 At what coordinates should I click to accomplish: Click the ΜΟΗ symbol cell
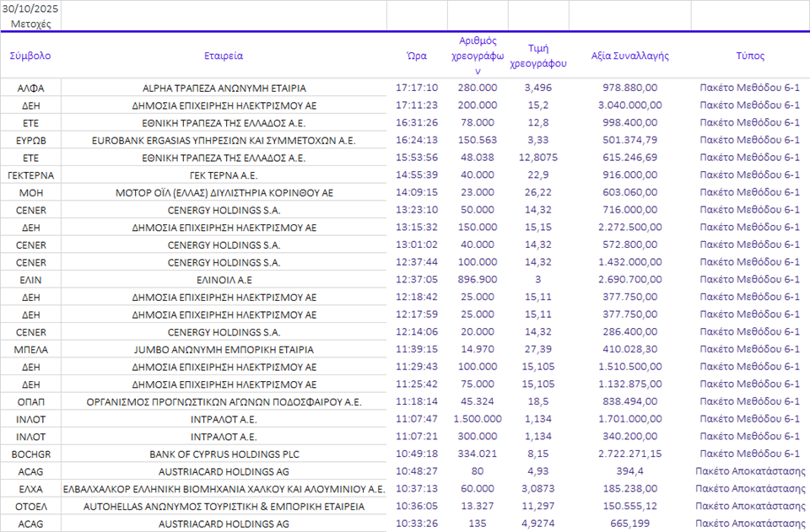click(x=30, y=192)
